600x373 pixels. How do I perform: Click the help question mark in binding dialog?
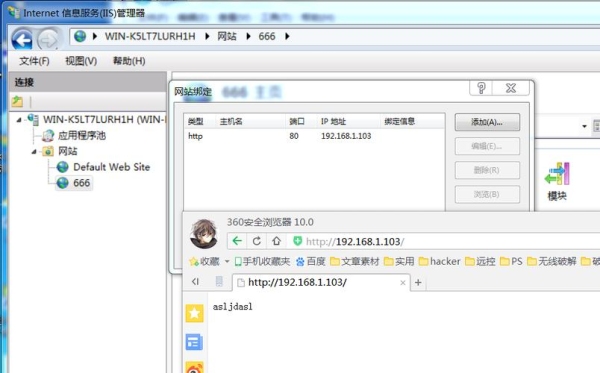pos(481,88)
